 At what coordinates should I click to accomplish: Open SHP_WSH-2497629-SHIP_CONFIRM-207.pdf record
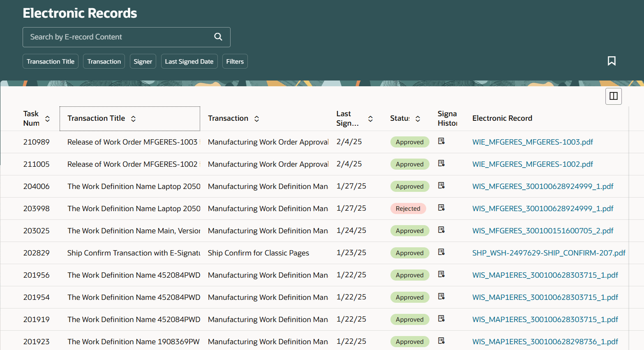(549, 253)
